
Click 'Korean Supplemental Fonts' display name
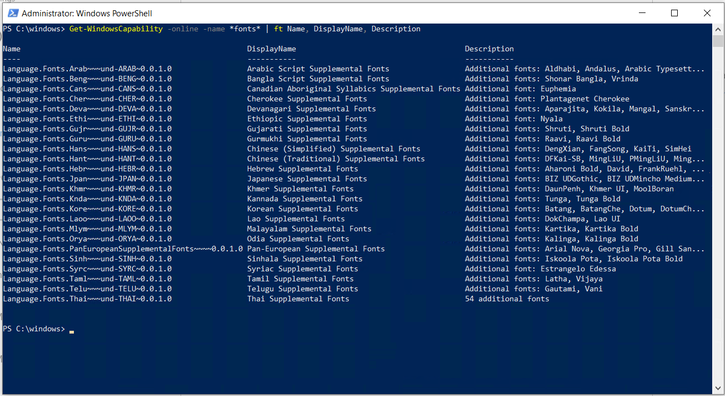tap(302, 209)
